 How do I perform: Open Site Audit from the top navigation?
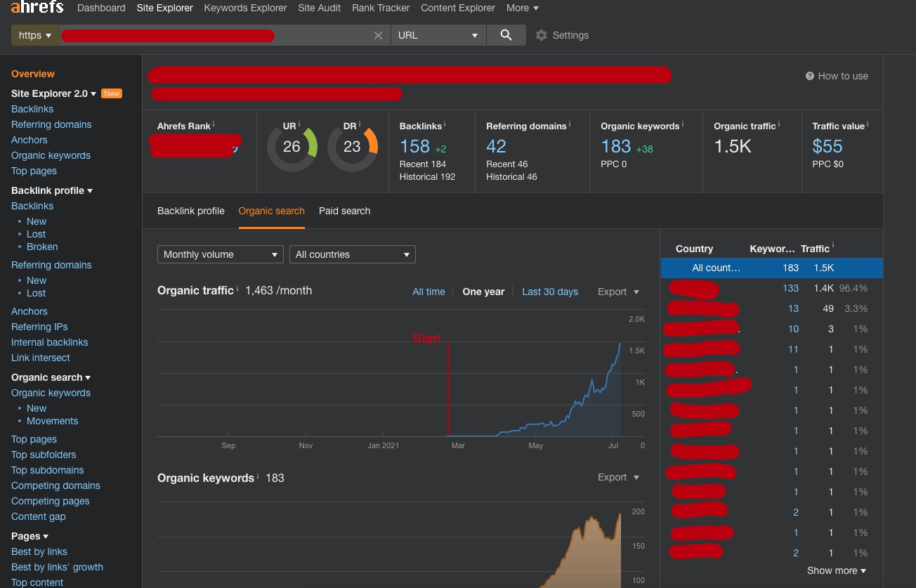[320, 8]
